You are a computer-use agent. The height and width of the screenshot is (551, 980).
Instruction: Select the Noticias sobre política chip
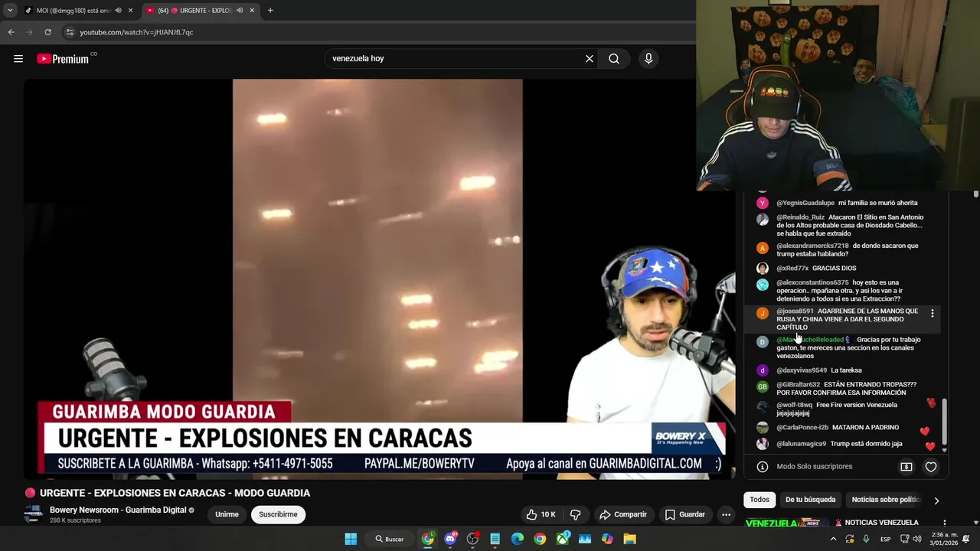coord(886,500)
